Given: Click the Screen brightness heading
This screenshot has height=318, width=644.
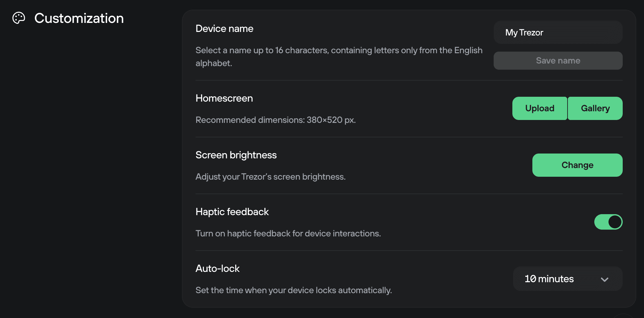Looking at the screenshot, I should tap(236, 155).
